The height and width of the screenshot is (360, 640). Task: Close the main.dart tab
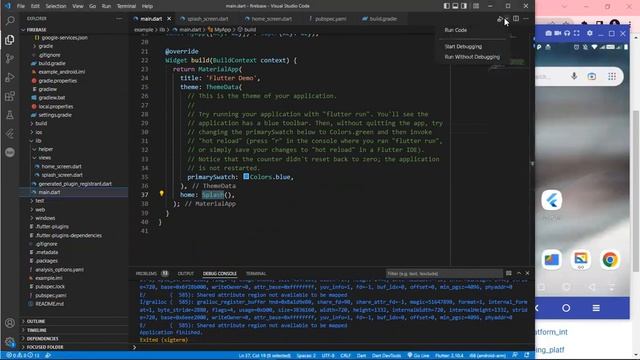pyautogui.click(x=169, y=19)
